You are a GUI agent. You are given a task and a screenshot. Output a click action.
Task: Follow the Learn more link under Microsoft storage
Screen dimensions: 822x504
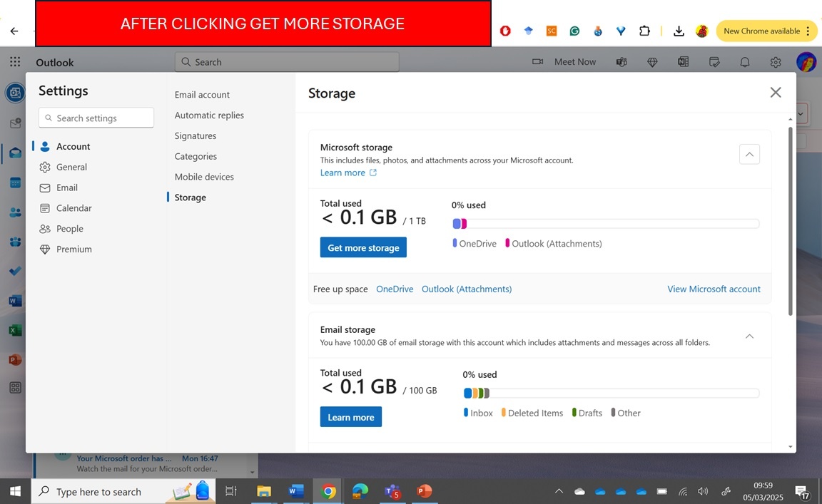pyautogui.click(x=348, y=173)
